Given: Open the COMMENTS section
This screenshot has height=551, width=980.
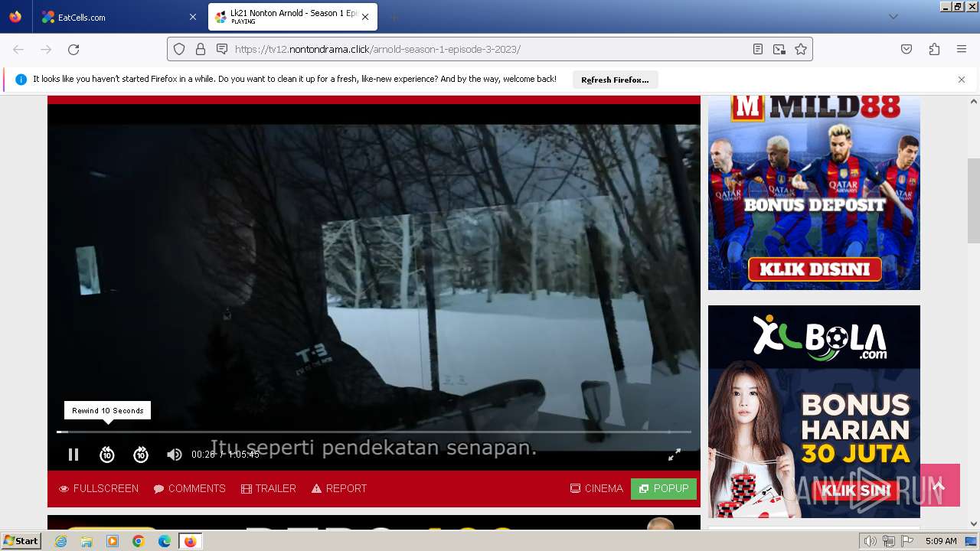Looking at the screenshot, I should click(x=189, y=488).
